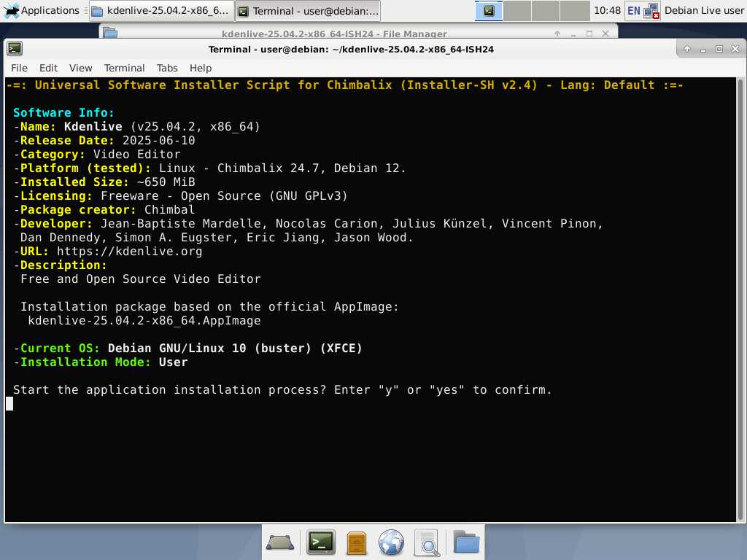Click the 'Debian GNU/Linux 10 (buster)' text
The width and height of the screenshot is (747, 560).
tap(209, 348)
